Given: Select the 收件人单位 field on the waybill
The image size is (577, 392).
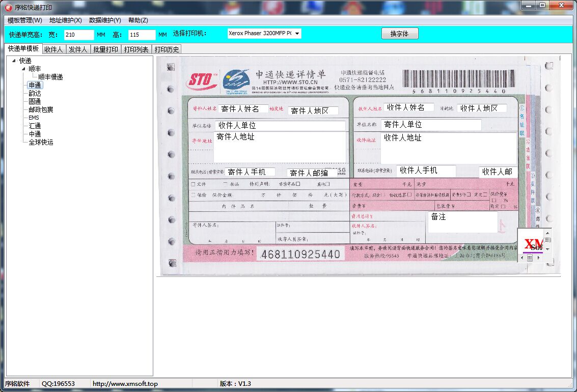Looking at the screenshot, I should [x=281, y=125].
